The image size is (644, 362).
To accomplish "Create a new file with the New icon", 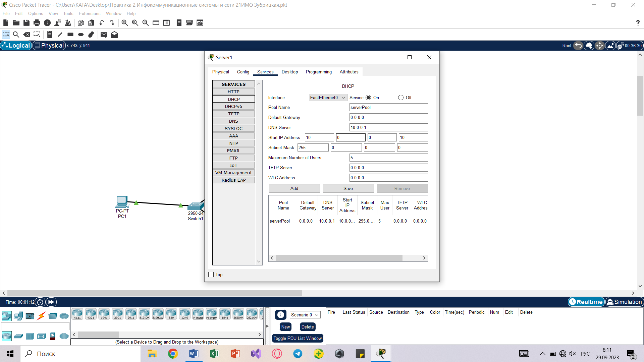I will coord(5,23).
